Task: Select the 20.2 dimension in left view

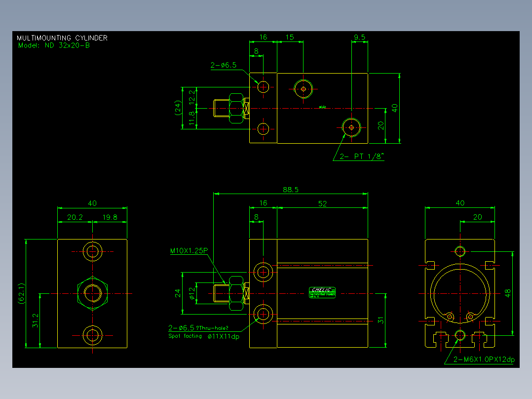Action: coord(75,217)
